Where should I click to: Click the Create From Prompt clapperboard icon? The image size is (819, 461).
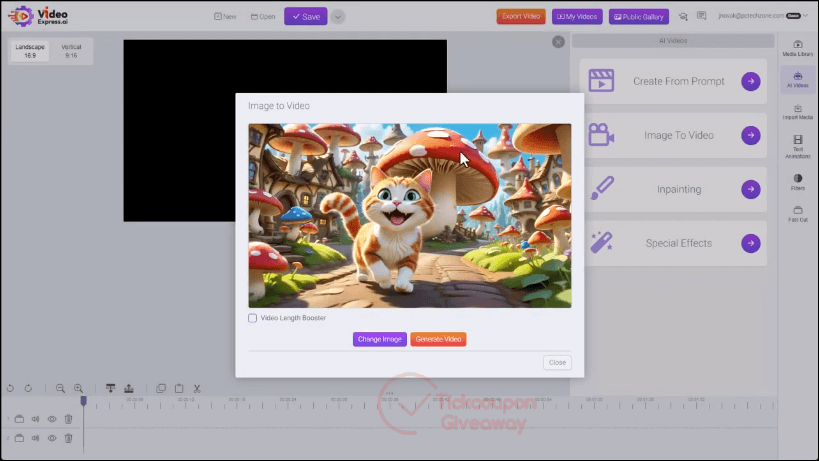[601, 80]
